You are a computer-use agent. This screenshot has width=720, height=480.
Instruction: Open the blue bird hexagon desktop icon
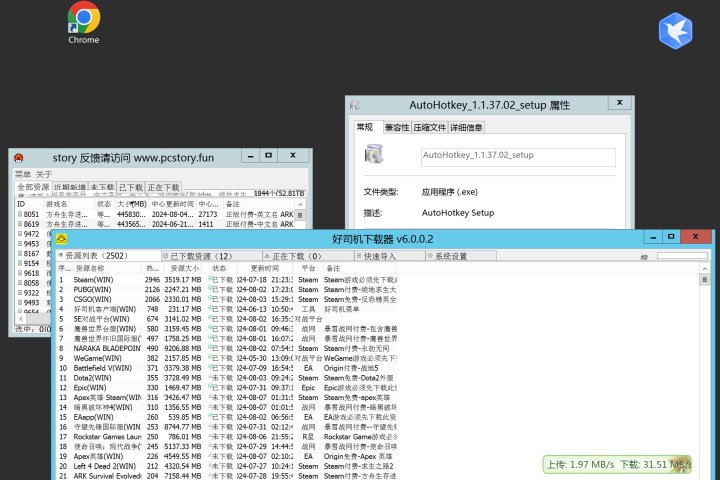675,31
